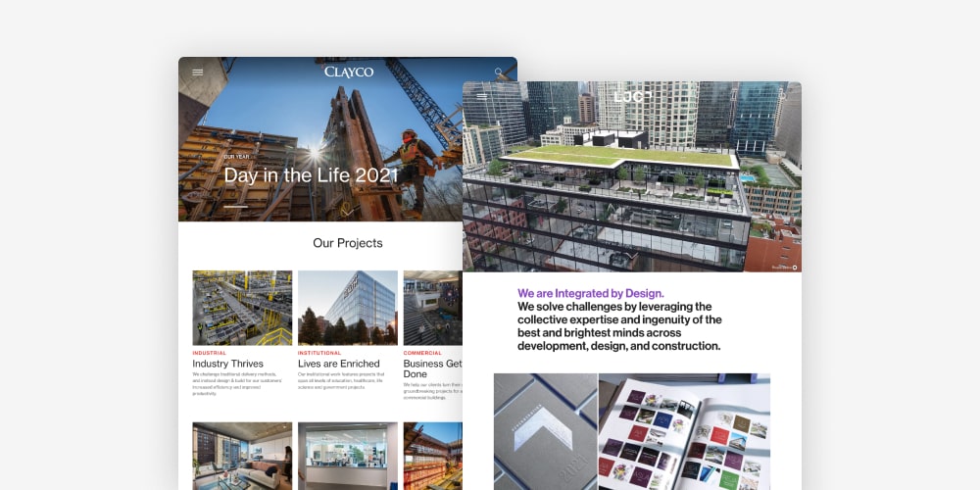The height and width of the screenshot is (490, 980).
Task: Open the open brochure booklet image
Action: (x=684, y=432)
